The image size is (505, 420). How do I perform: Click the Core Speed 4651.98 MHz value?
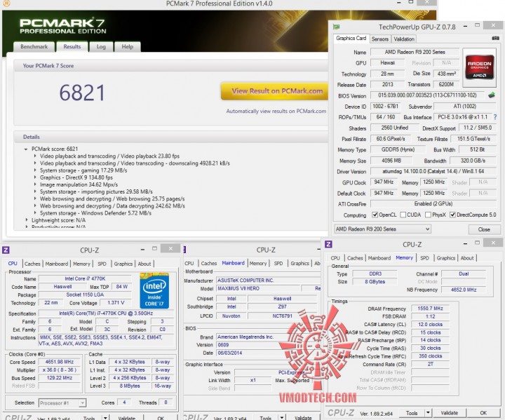click(x=59, y=362)
